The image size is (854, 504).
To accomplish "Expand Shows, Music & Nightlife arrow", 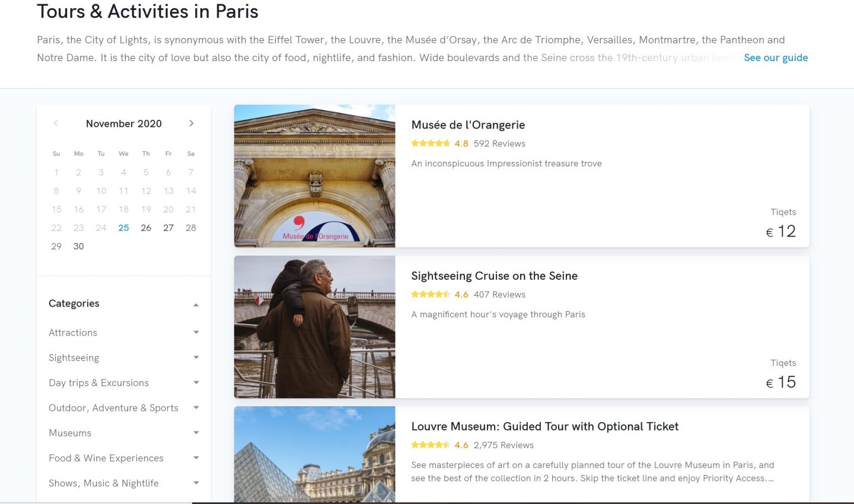I will (196, 483).
